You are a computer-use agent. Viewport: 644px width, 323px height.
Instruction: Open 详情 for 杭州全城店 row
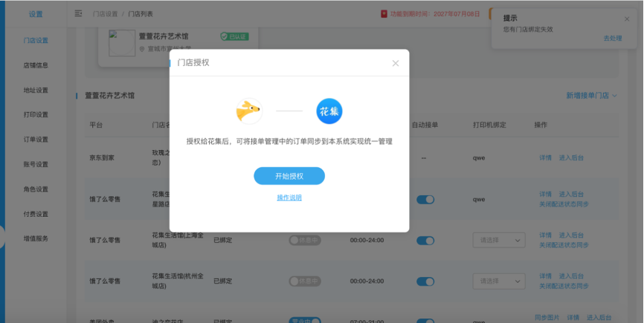[545, 276]
